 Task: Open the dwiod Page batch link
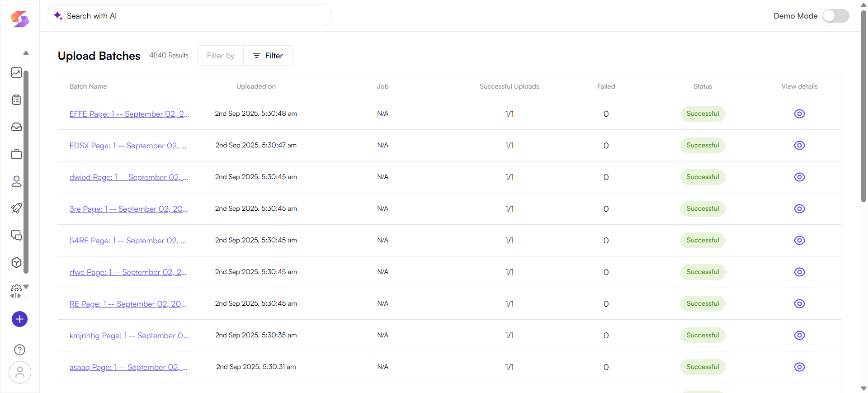click(x=128, y=177)
